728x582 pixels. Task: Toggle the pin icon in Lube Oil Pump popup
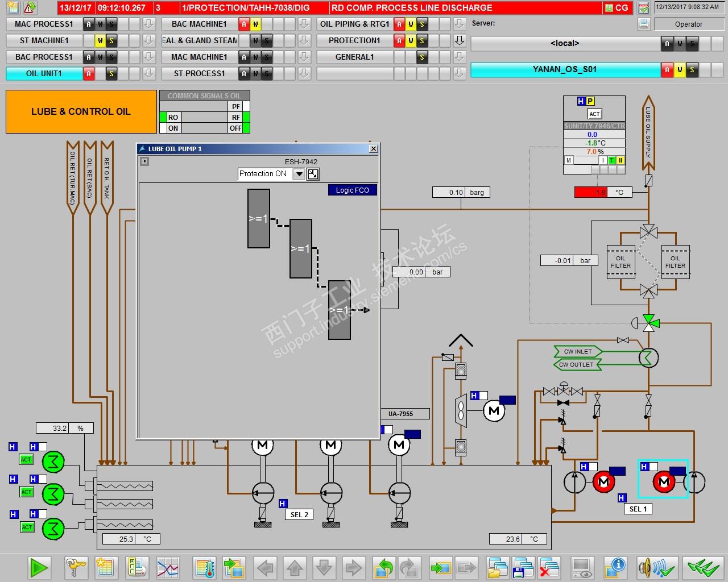point(144,161)
